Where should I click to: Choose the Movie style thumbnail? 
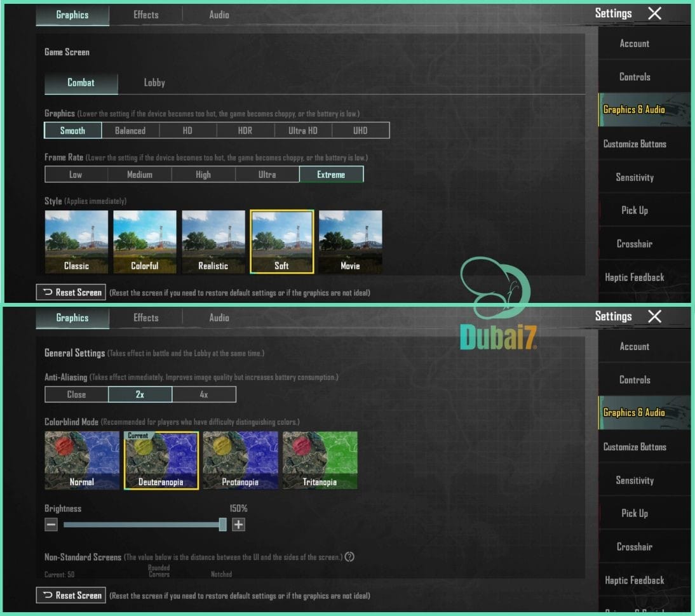tap(350, 241)
